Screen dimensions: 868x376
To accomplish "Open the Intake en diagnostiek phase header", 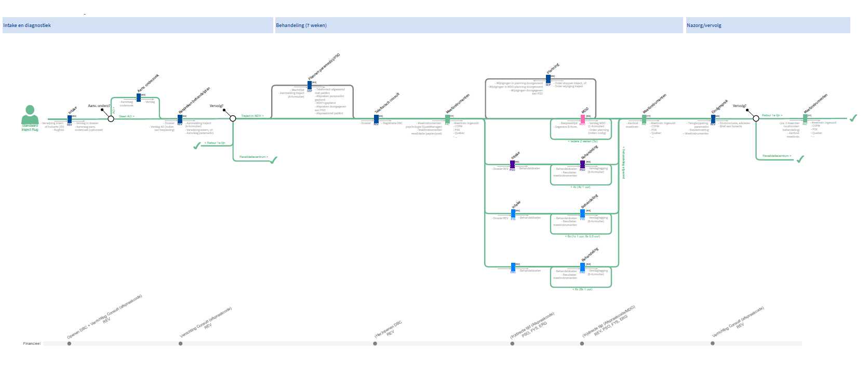I will tap(138, 25).
